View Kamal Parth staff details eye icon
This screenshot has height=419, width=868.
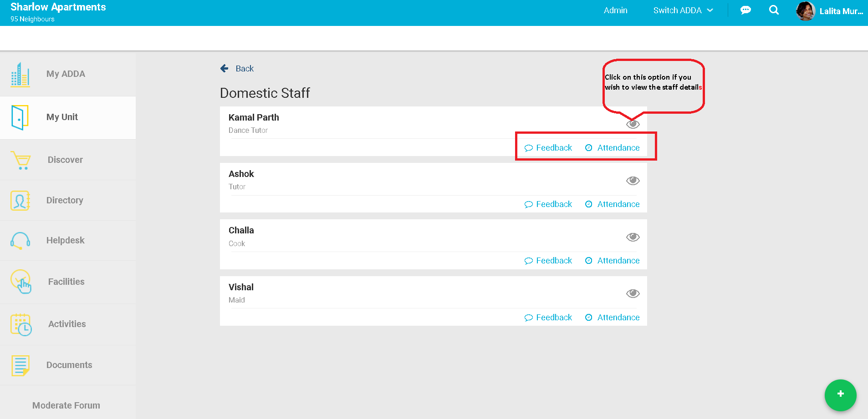coord(633,124)
